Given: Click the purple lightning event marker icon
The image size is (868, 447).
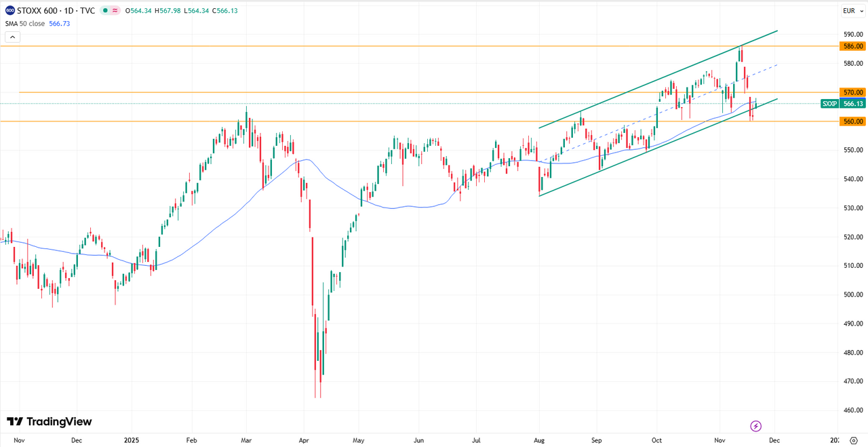Looking at the screenshot, I should pyautogui.click(x=756, y=426).
